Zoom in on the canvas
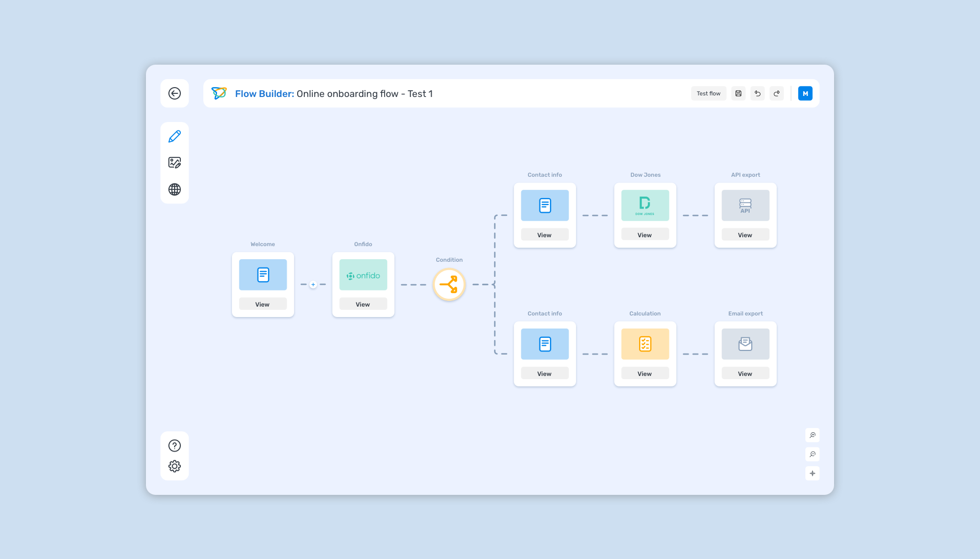Image resolution: width=980 pixels, height=559 pixels. [x=813, y=435]
